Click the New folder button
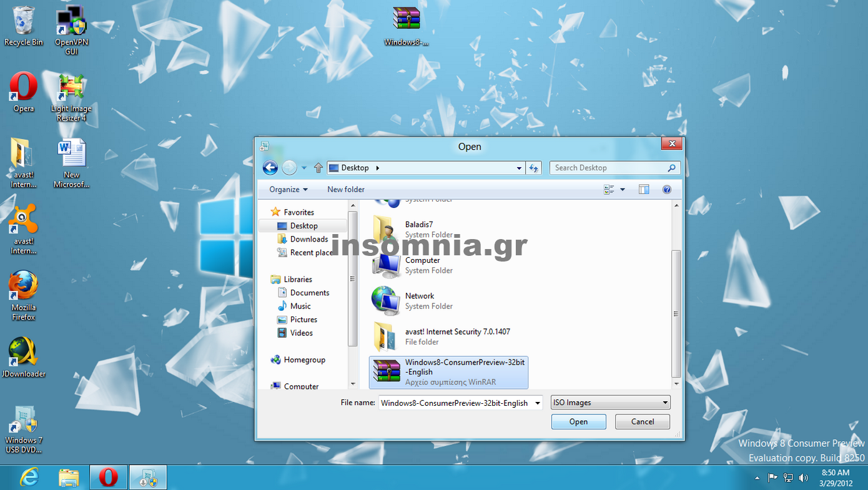 [346, 190]
